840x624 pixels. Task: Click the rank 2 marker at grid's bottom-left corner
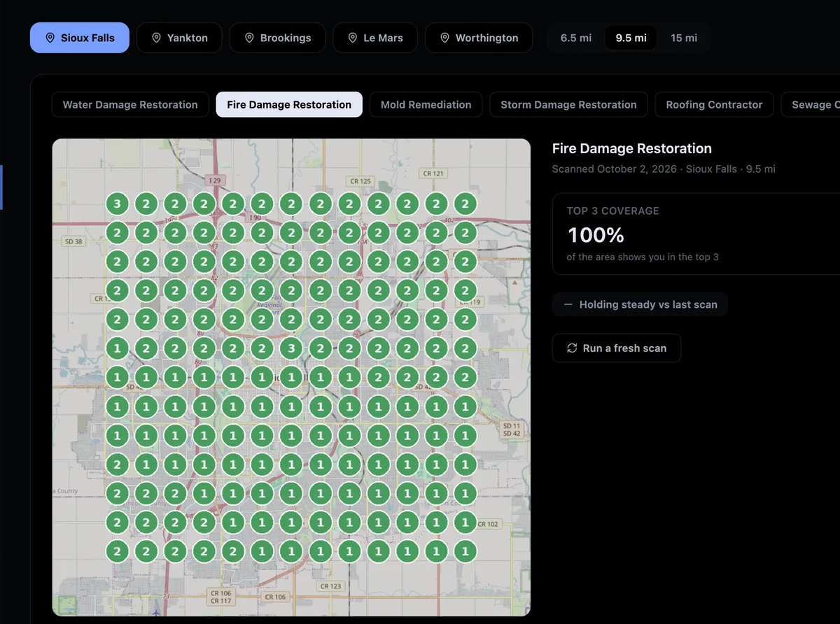[x=117, y=551]
